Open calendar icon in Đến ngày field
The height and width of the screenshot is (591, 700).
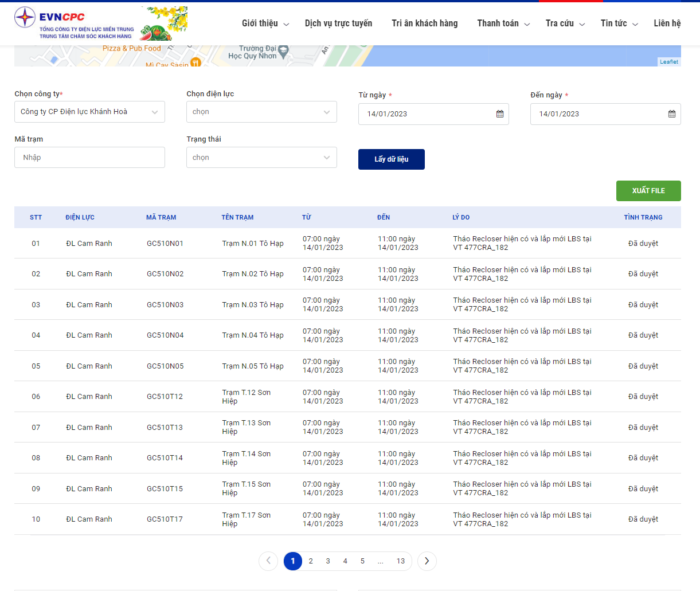point(672,114)
